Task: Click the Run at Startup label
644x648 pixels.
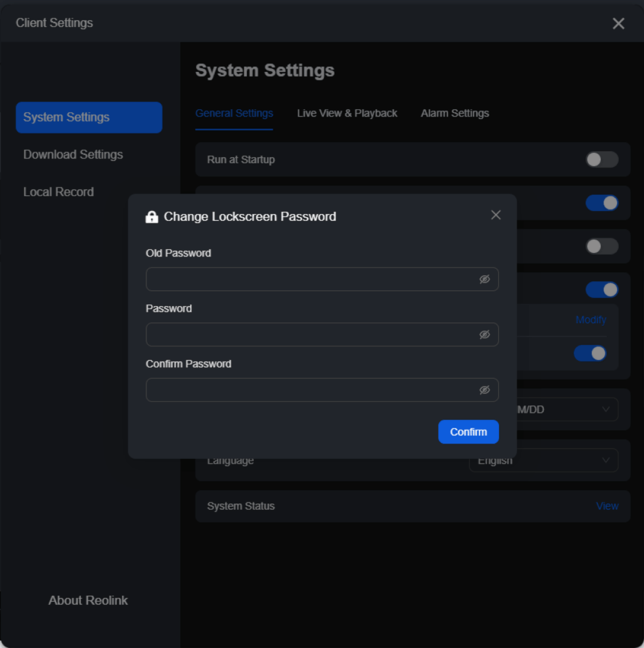Action: [241, 160]
